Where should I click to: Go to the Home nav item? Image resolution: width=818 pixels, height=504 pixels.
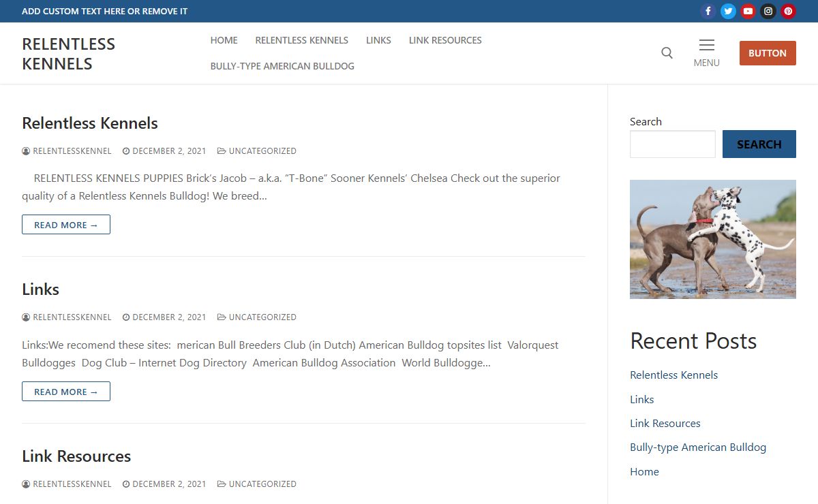224,40
